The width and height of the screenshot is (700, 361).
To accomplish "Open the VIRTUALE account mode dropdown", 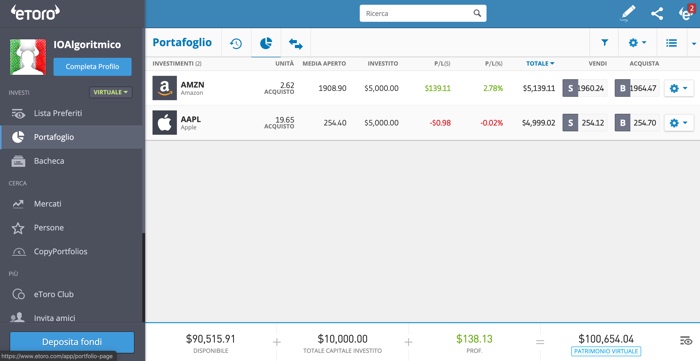I will click(111, 92).
